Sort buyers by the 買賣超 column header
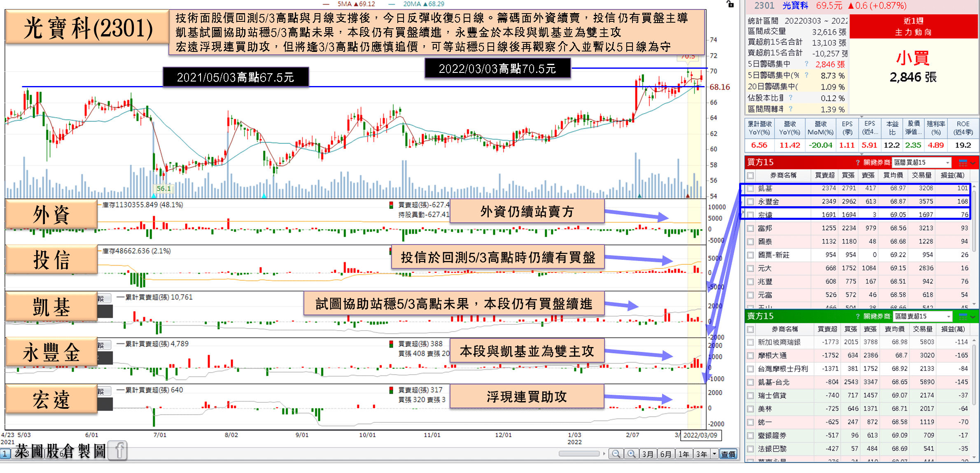Image resolution: width=980 pixels, height=473 pixels. click(x=825, y=175)
